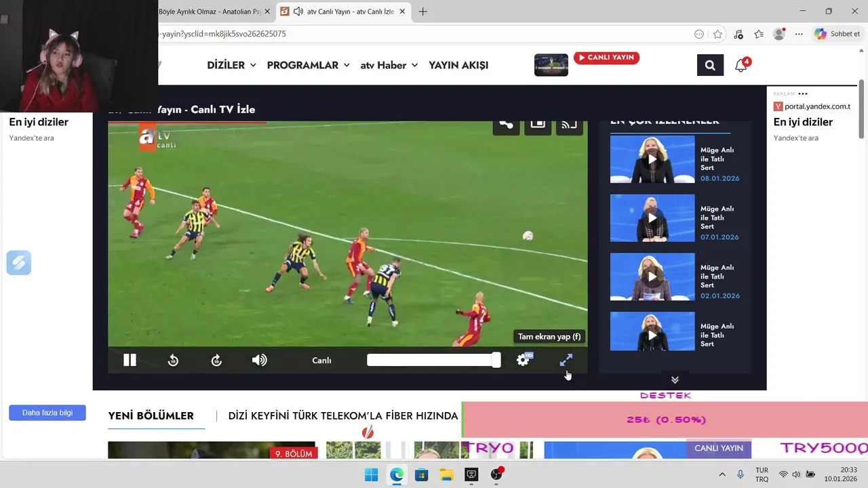Enter fullscreen with the expand arrows
Screen dimensions: 868x488
(566, 361)
